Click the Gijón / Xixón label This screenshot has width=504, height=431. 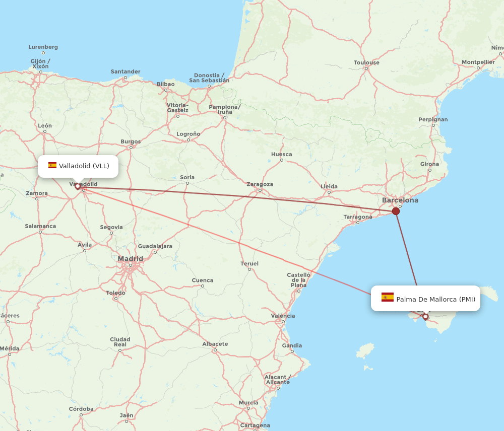coord(40,63)
